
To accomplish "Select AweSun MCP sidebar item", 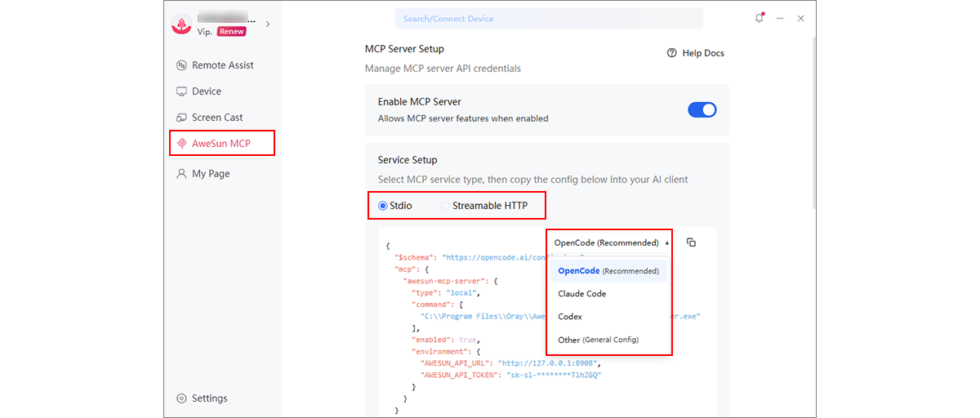I will pyautogui.click(x=222, y=144).
